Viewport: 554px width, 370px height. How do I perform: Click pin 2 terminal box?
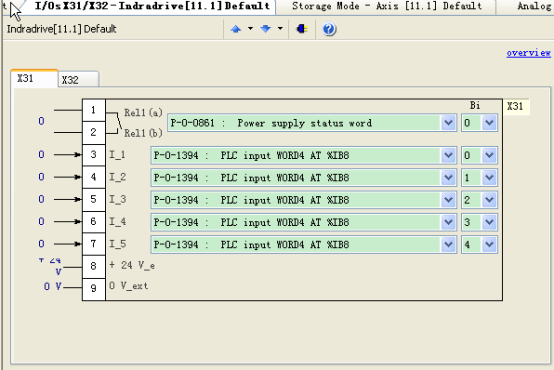94,133
